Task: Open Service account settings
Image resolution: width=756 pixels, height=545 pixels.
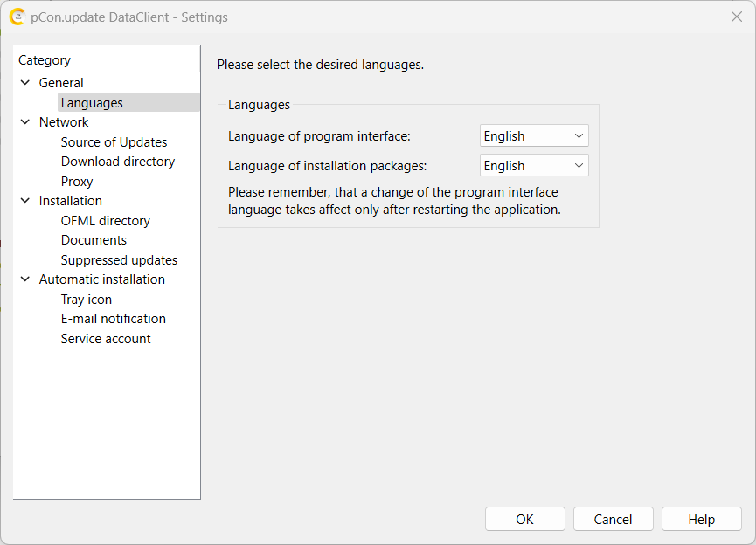Action: (106, 339)
